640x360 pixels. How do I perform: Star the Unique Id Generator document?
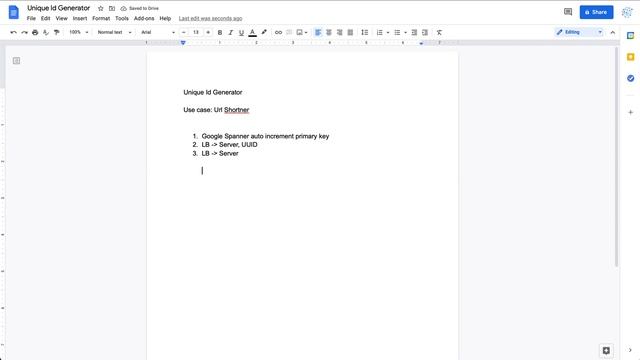pos(100,8)
